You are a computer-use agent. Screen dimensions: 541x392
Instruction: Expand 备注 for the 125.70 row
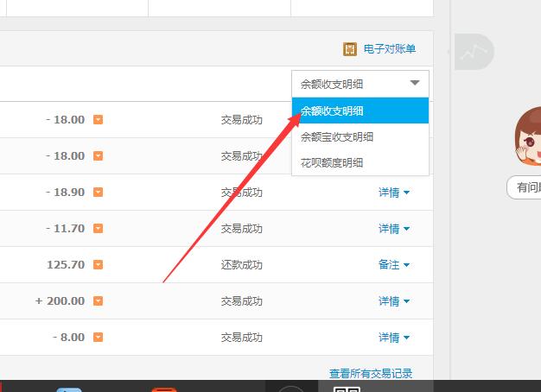pos(394,265)
